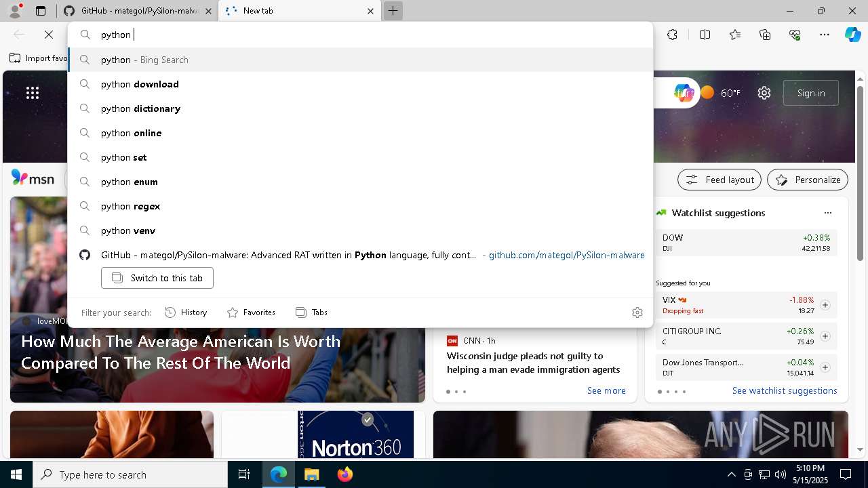Open the GitHub PySilon-malware suggestion
The height and width of the screenshot is (488, 868).
360,255
